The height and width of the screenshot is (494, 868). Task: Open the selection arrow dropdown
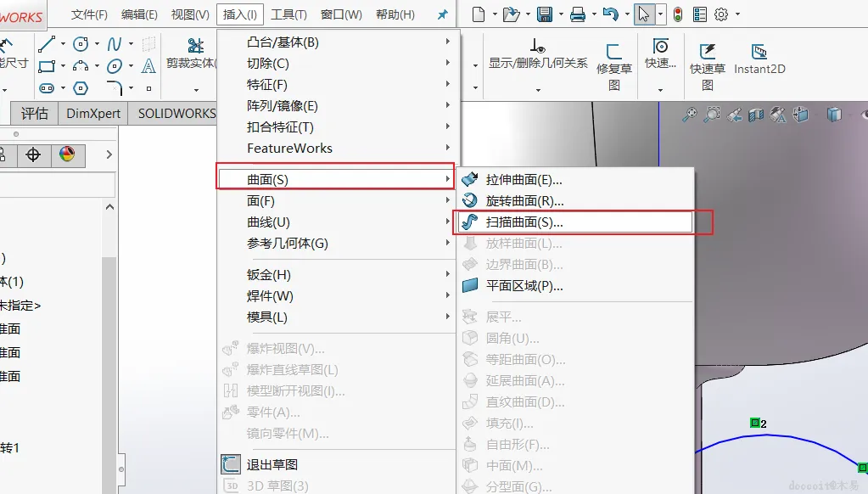pyautogui.click(x=660, y=13)
